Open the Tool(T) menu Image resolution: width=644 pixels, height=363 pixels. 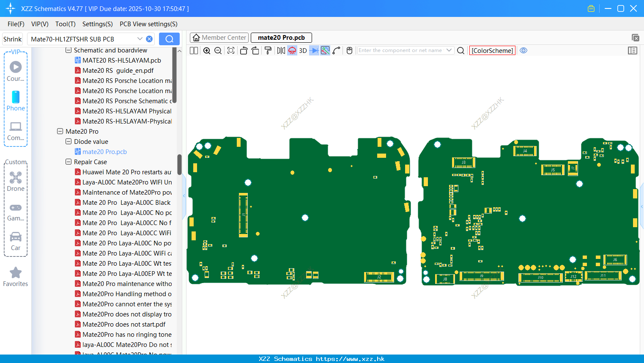pos(66,24)
